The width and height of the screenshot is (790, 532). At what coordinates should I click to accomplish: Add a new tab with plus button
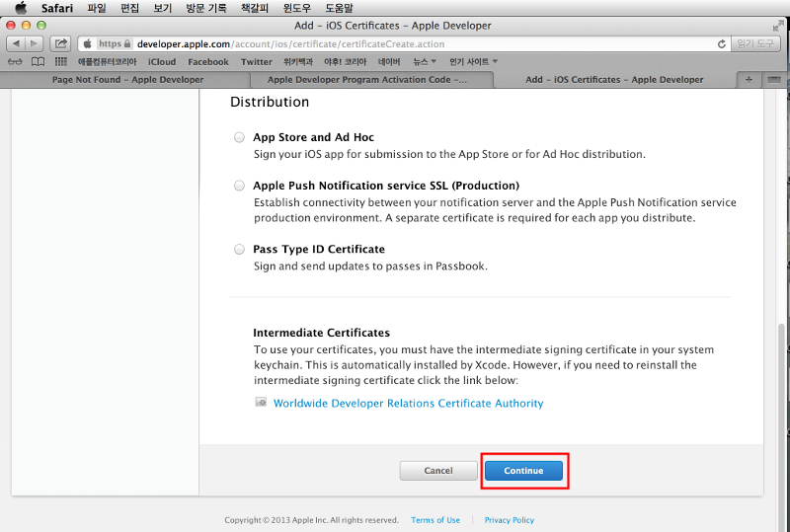tap(749, 80)
